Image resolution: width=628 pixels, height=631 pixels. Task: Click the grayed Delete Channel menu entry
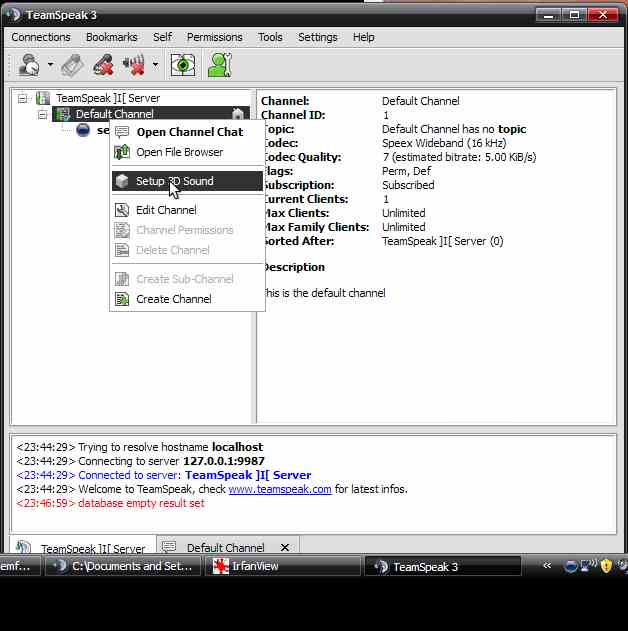tap(187, 250)
